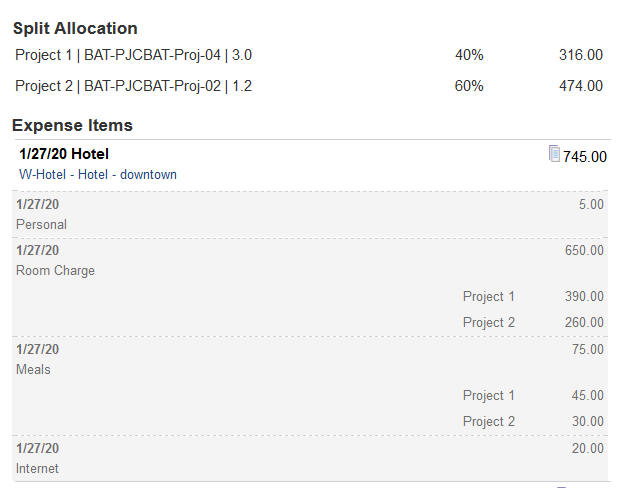Click the 40% allocation percentage
The height and width of the screenshot is (488, 620).
click(469, 55)
